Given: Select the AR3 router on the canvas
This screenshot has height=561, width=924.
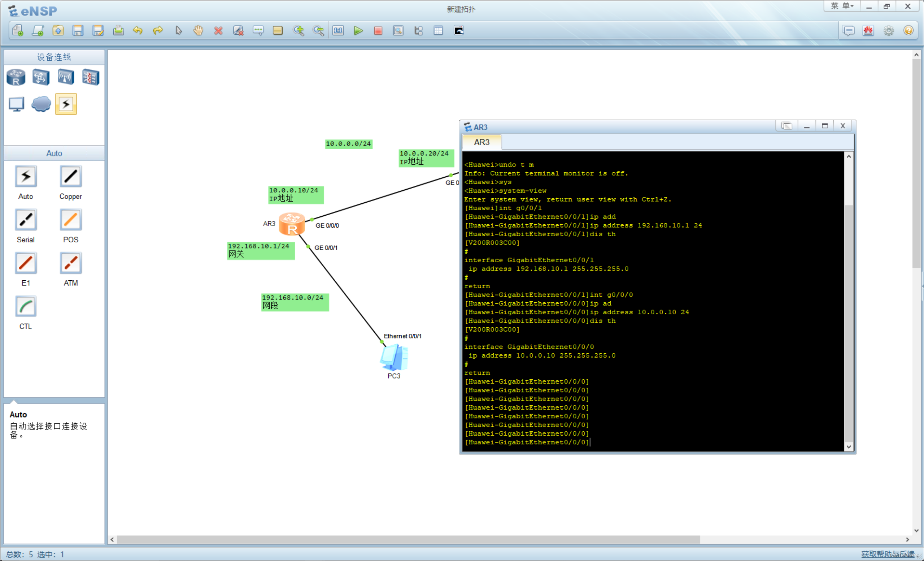Looking at the screenshot, I should tap(292, 224).
